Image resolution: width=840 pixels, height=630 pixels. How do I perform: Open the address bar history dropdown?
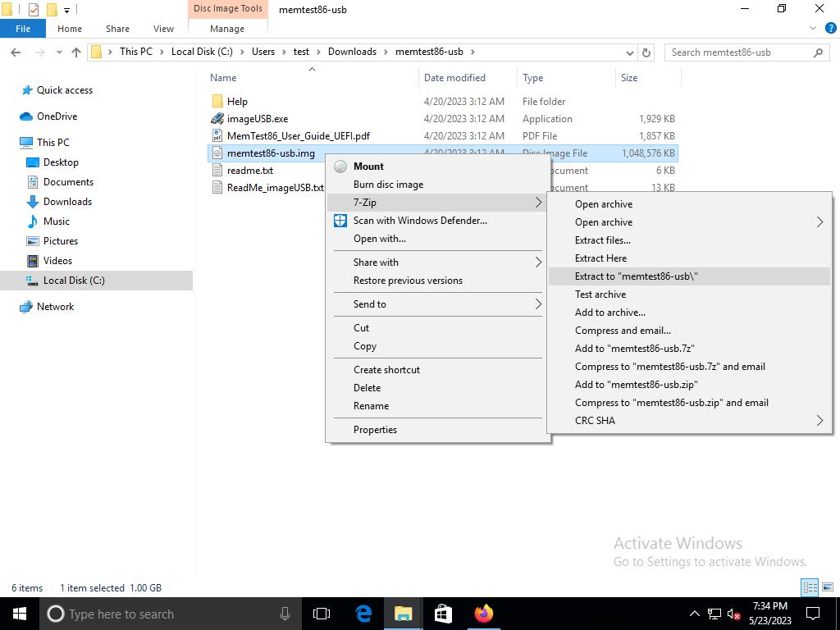coord(629,52)
